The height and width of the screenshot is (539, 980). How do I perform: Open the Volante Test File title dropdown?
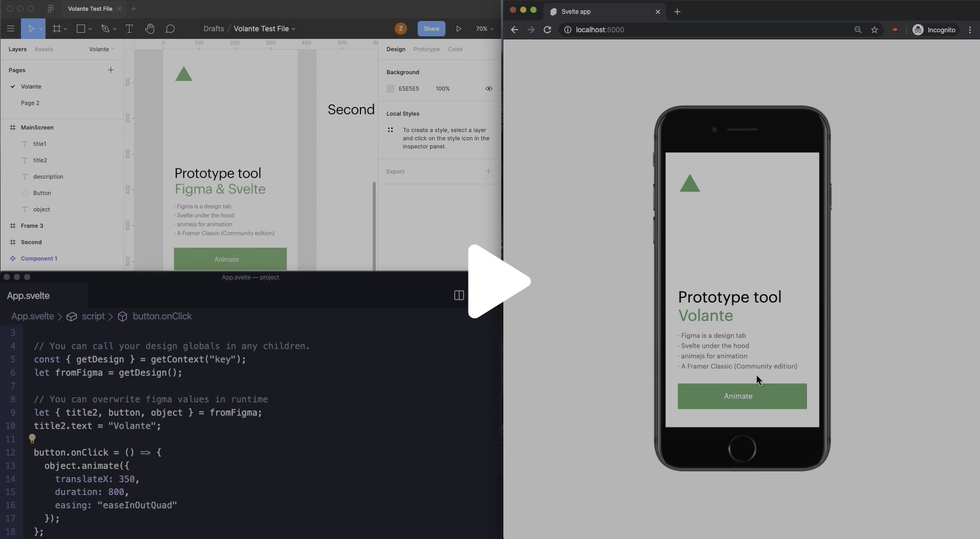tap(264, 29)
